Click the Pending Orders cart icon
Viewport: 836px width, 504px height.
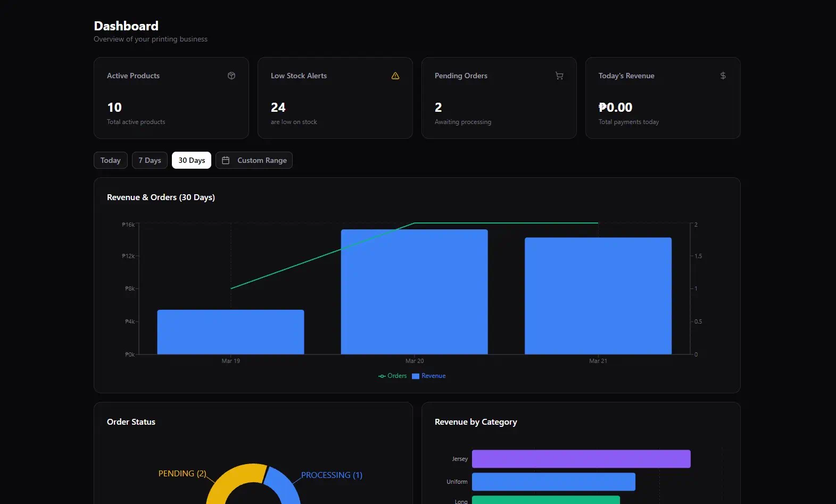559,76
